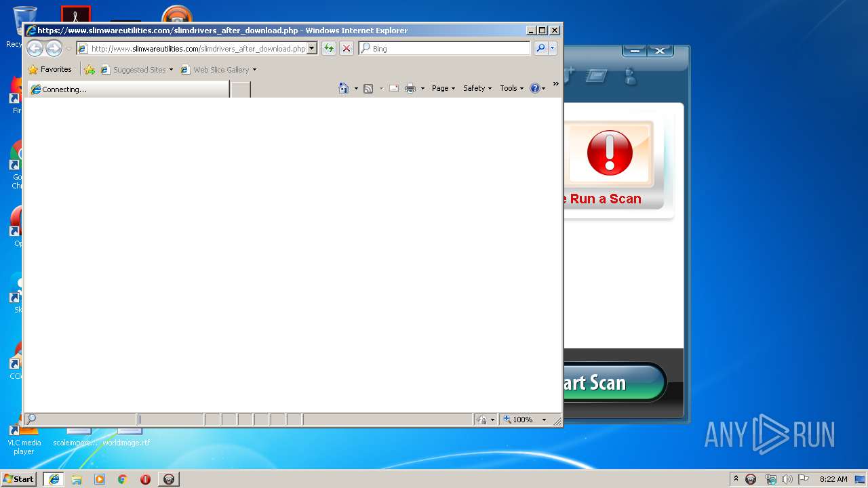Open the Suggested Sites link

click(x=133, y=69)
